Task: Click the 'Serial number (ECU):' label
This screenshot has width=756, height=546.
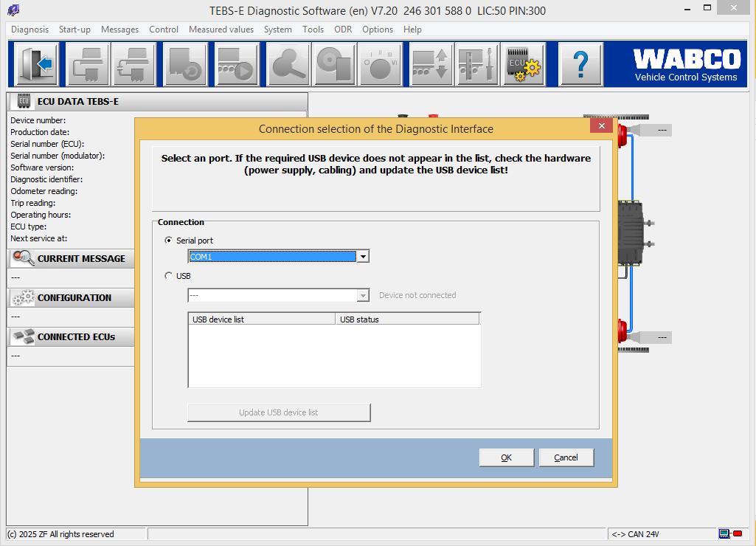Action: pyautogui.click(x=47, y=144)
